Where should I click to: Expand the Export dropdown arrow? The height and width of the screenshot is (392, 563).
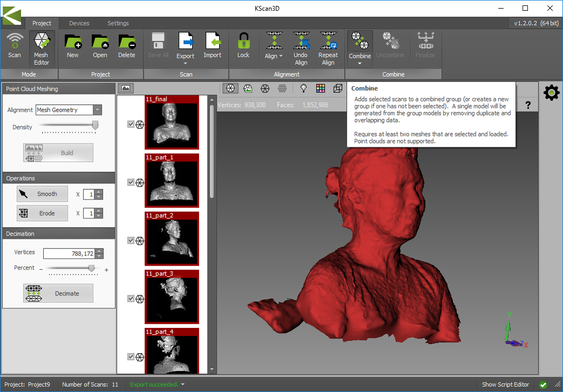pos(185,64)
